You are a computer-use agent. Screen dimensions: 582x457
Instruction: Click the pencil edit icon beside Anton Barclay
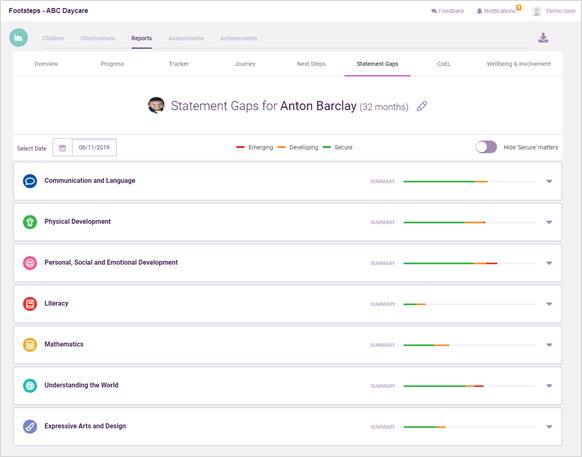coord(422,106)
